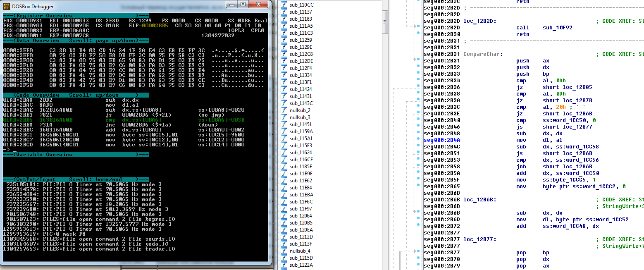Select function sub_120EA in functions list
The width and height of the screenshot is (644, 270).
point(301,229)
